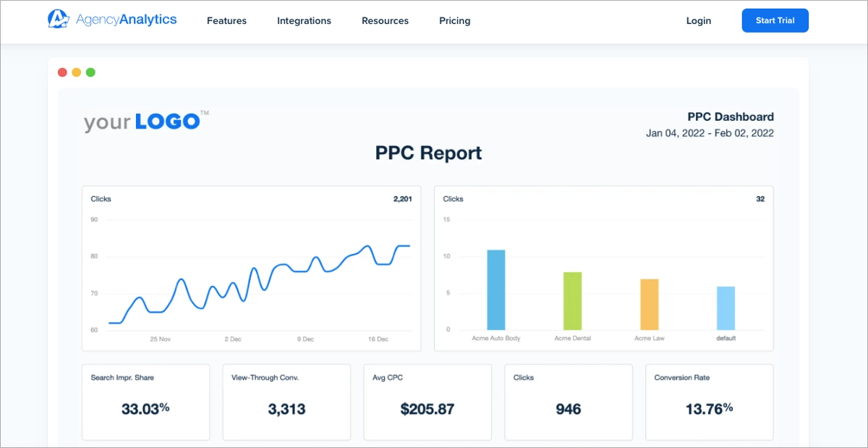
Task: Click the Conversion Rate 13.76% card
Action: point(709,402)
